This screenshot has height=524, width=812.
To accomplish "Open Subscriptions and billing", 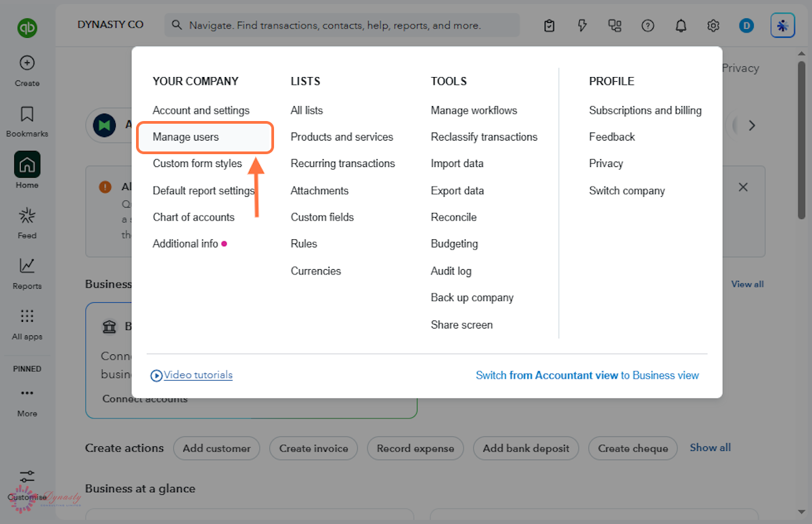I will click(x=645, y=110).
